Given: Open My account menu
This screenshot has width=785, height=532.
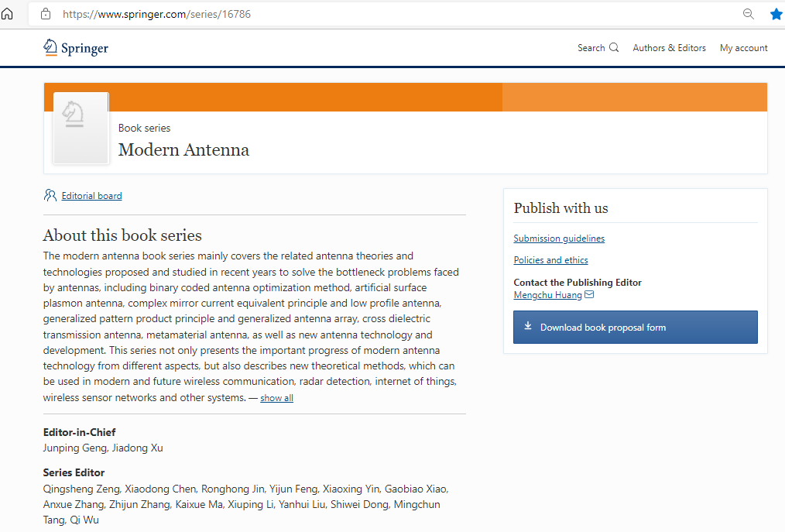Looking at the screenshot, I should pyautogui.click(x=743, y=47).
